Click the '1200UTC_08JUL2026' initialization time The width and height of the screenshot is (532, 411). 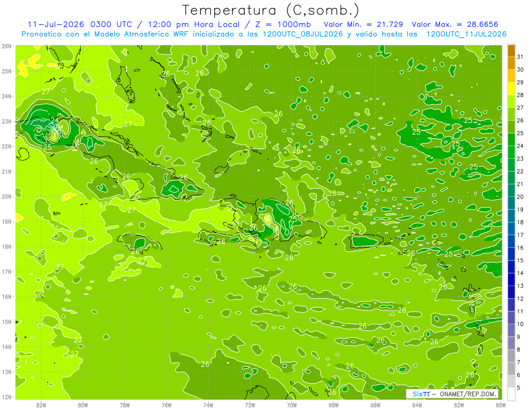coord(304,34)
